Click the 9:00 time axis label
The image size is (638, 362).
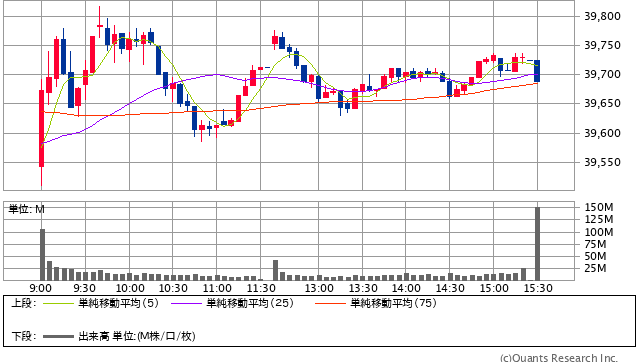click(x=41, y=288)
